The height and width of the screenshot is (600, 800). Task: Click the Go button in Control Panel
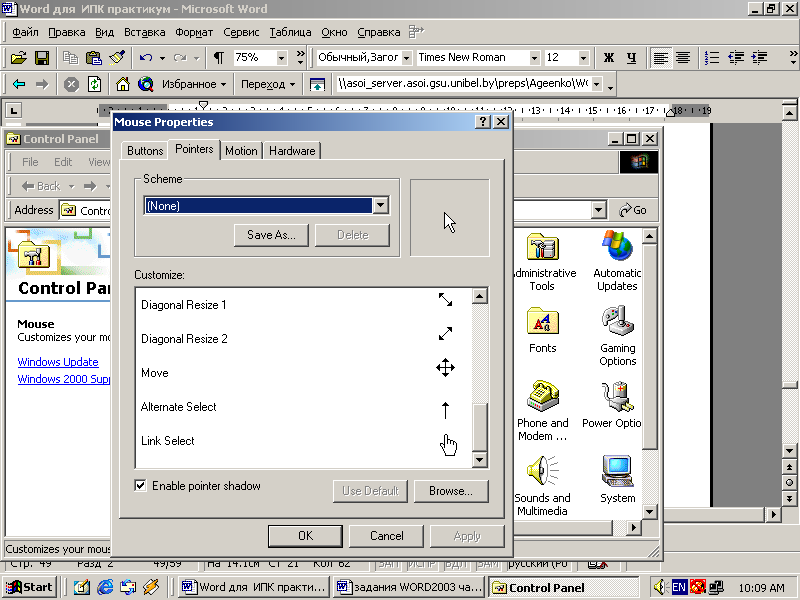633,210
